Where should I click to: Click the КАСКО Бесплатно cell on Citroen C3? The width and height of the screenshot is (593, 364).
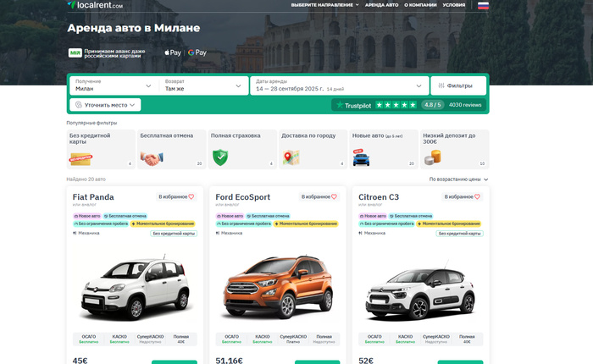405,339
